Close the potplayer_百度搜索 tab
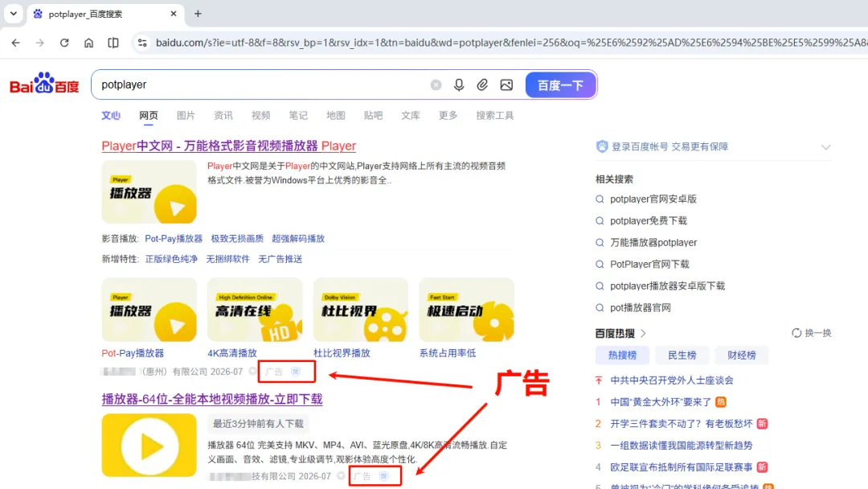 [x=174, y=14]
